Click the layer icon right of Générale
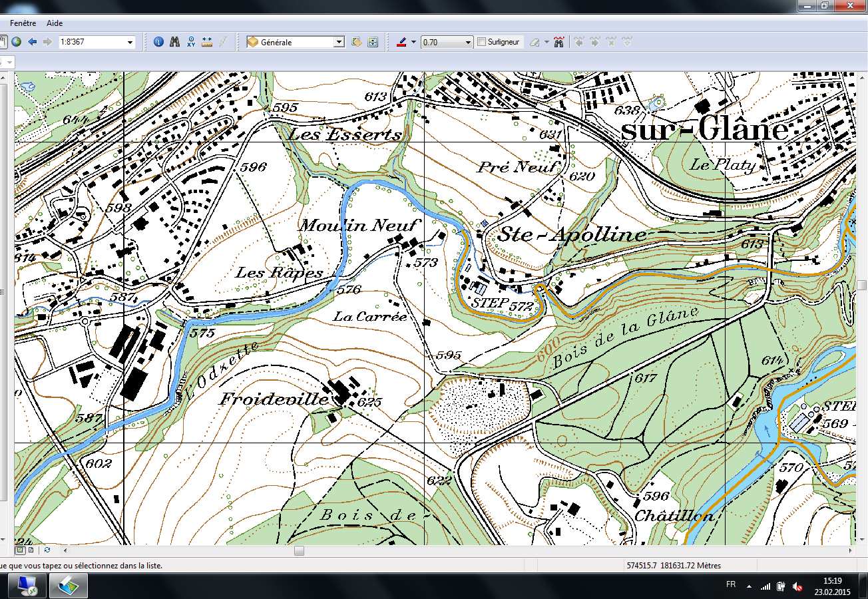Viewport: 868px width, 599px height. [357, 42]
